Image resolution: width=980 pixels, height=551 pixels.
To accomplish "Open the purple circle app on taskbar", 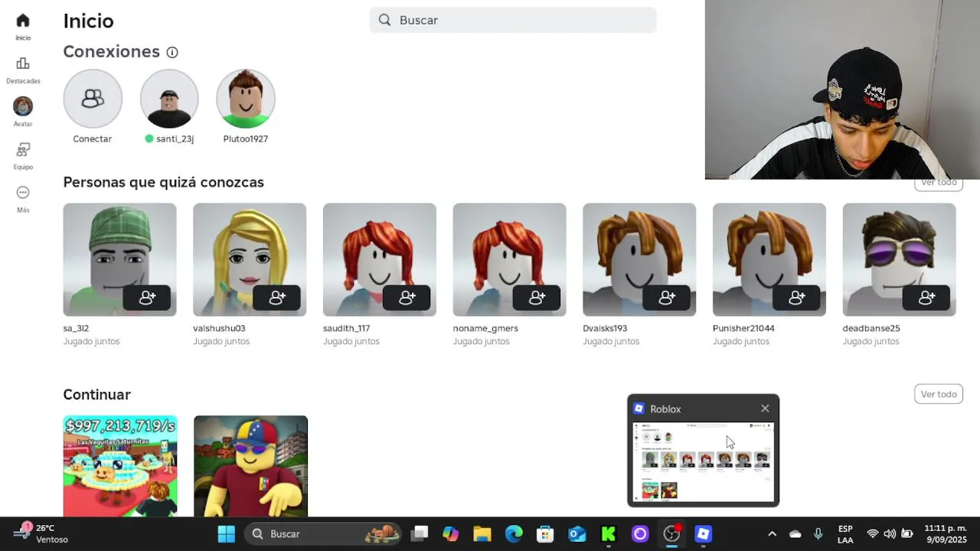I will (x=640, y=534).
